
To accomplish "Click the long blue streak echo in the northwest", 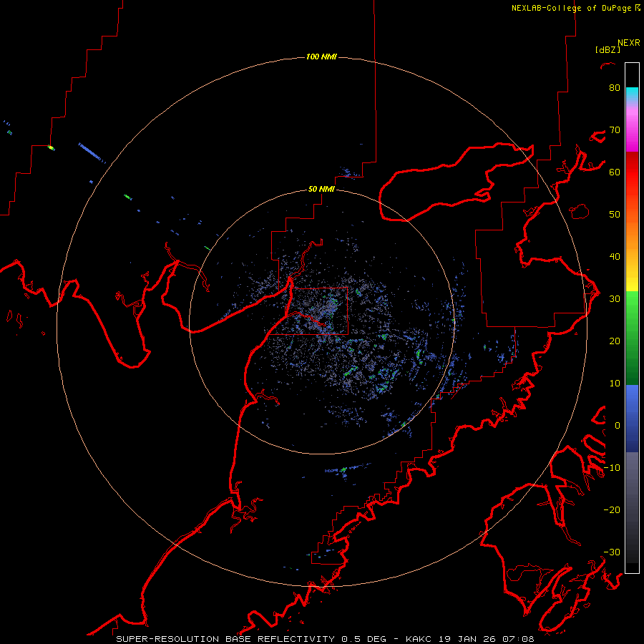I will [90, 151].
